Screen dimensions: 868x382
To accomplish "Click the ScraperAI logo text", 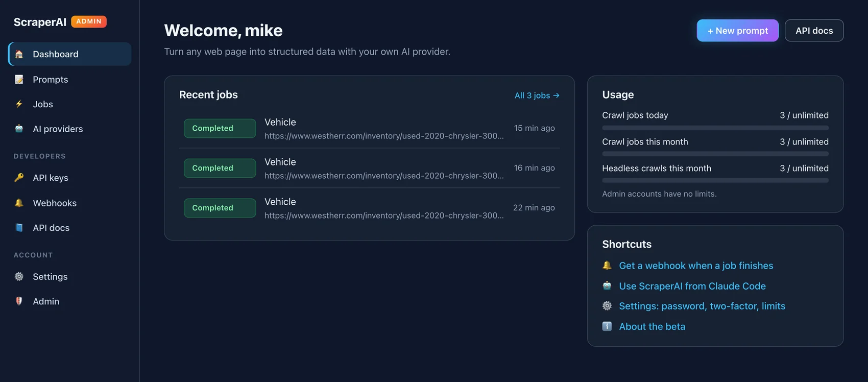I will [x=40, y=22].
